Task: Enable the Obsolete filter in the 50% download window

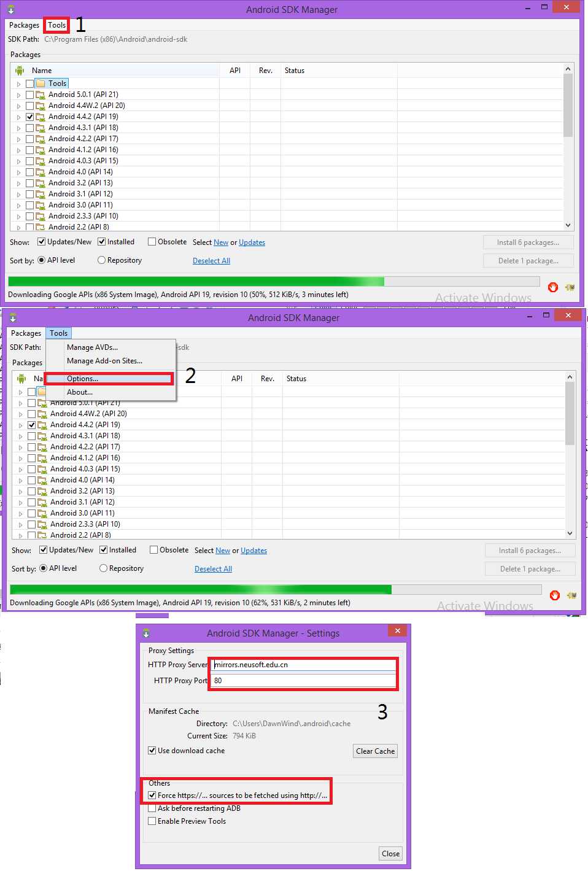Action: coord(152,242)
